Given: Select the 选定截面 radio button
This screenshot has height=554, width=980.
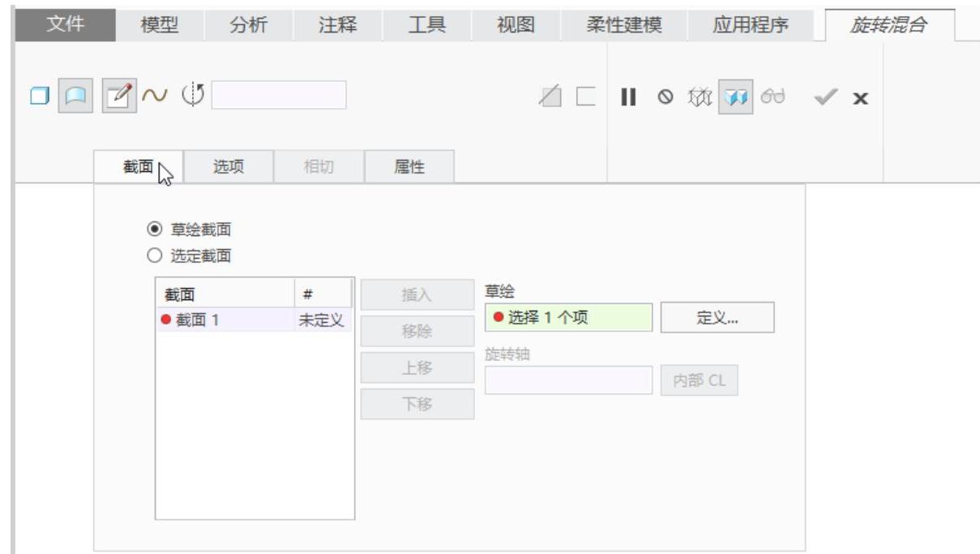Looking at the screenshot, I should click(x=153, y=256).
